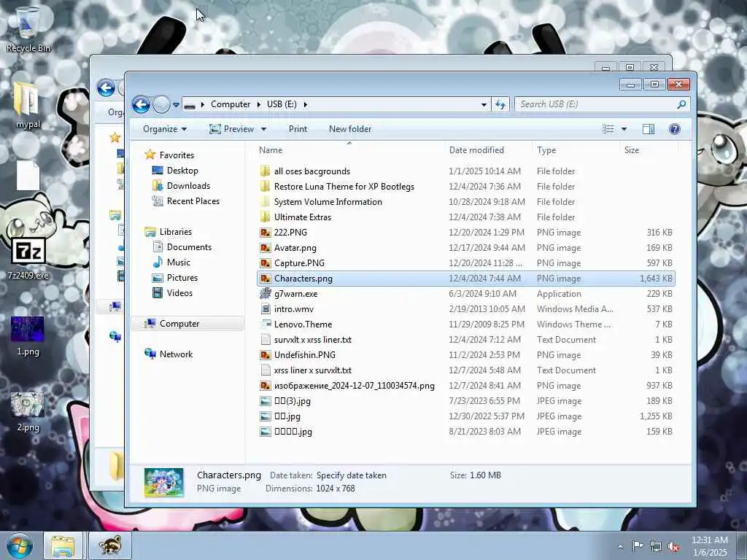747x560 pixels.
Task: Click the Action Center flag tray icon
Action: [638, 545]
